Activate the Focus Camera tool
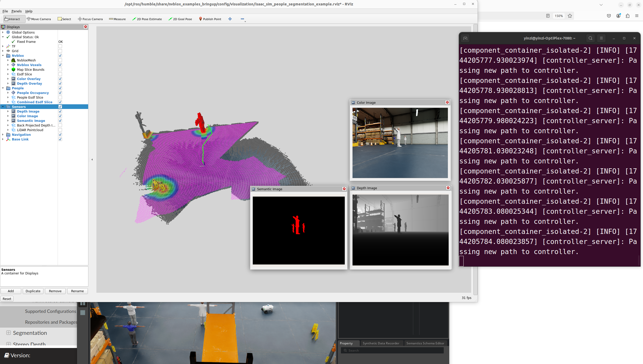This screenshot has width=643, height=364. click(90, 19)
